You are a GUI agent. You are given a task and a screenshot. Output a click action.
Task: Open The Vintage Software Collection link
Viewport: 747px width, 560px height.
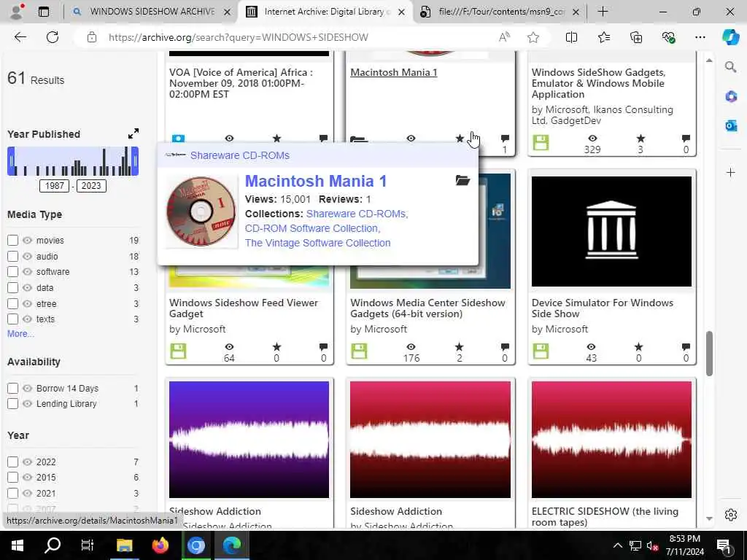coord(318,243)
